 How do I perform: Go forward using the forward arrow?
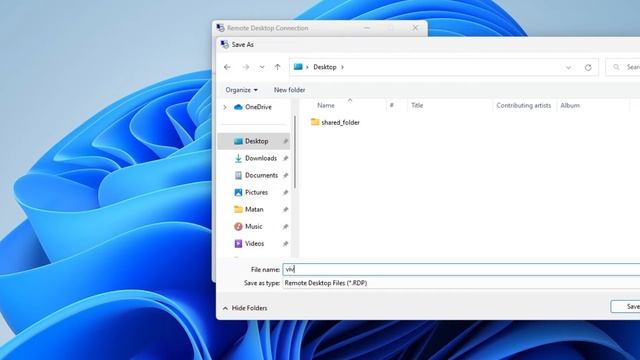pos(246,67)
